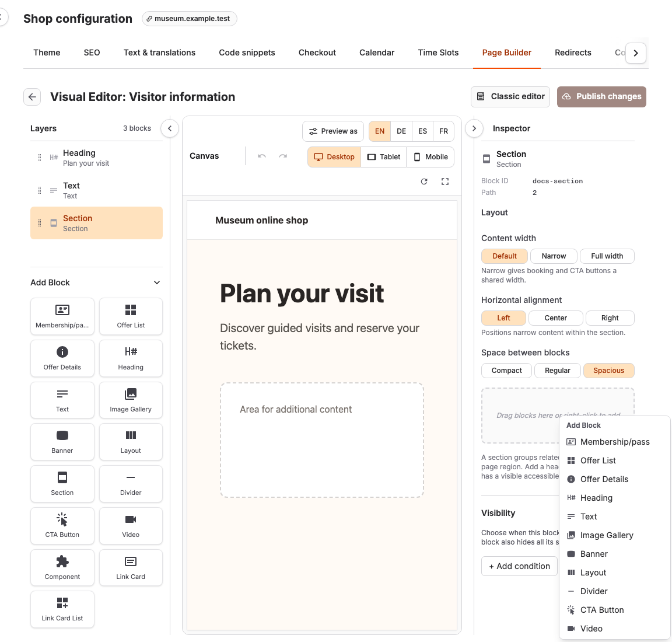Image resolution: width=672 pixels, height=642 pixels.
Task: Choose Offer Details from Add Block menu
Action: (x=604, y=479)
